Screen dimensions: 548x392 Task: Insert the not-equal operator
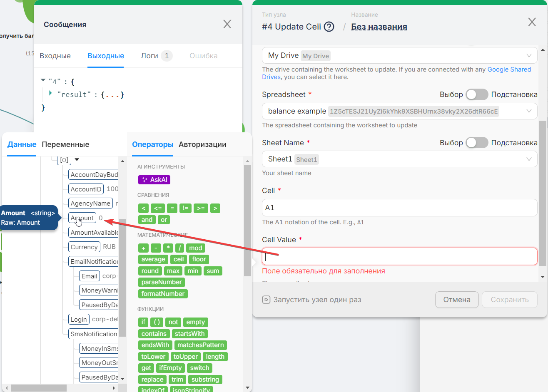click(x=185, y=208)
